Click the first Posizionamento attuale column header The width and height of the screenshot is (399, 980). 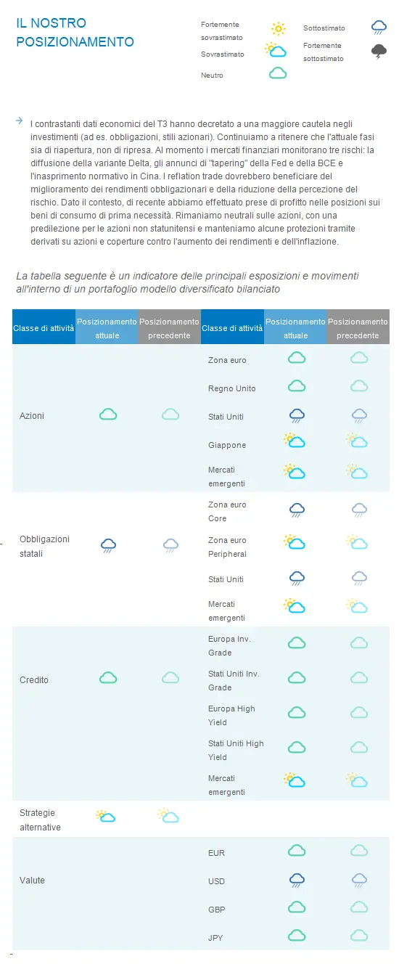pyautogui.click(x=107, y=327)
